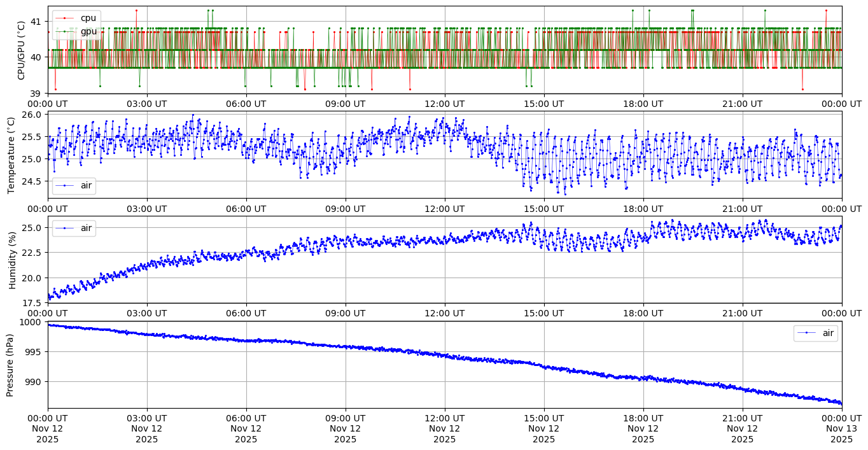
Task: Click the Pressure (hPa) y-axis label
Action: click(x=11, y=365)
